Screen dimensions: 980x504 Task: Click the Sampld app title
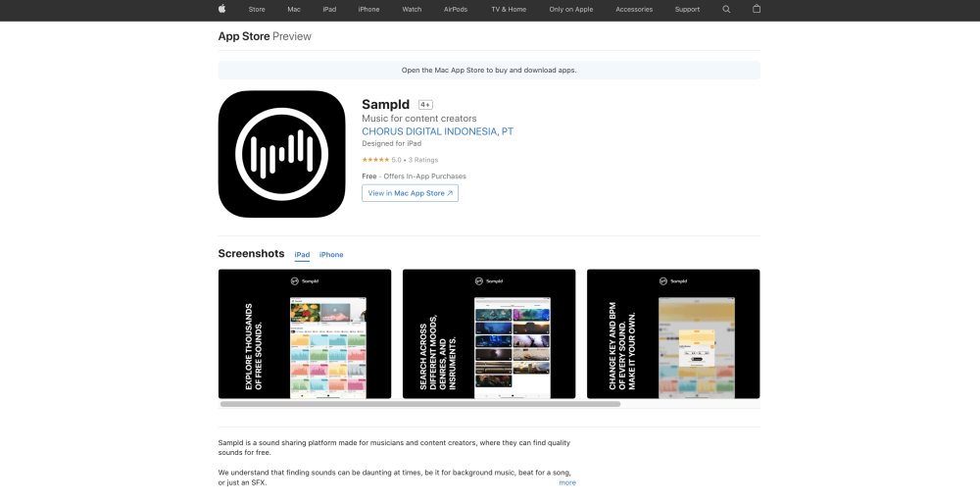[385, 104]
